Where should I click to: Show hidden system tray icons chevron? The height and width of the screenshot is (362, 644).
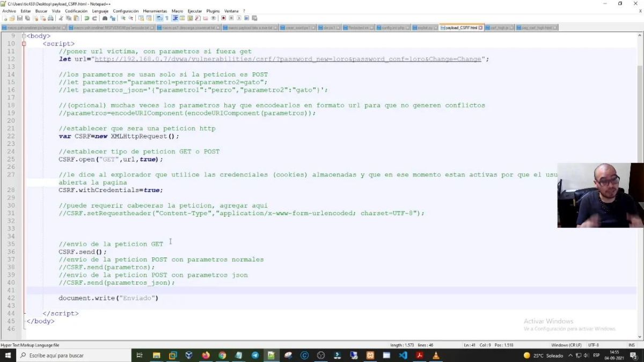point(570,355)
